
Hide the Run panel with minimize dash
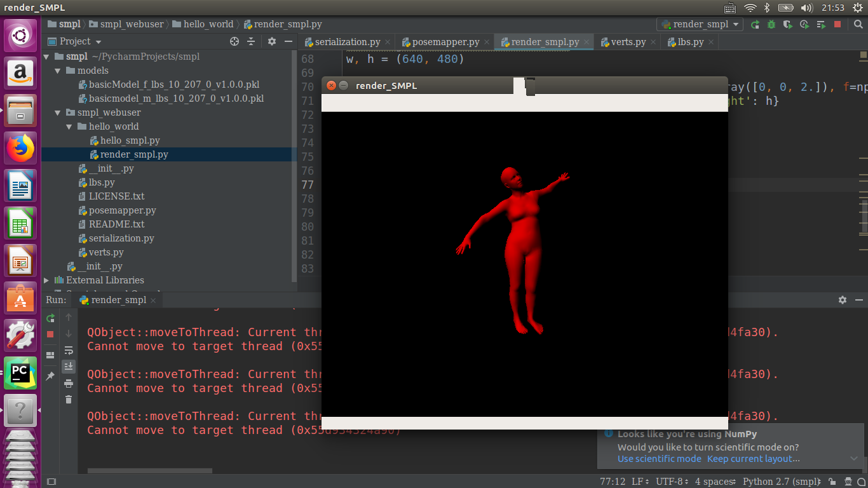point(858,300)
